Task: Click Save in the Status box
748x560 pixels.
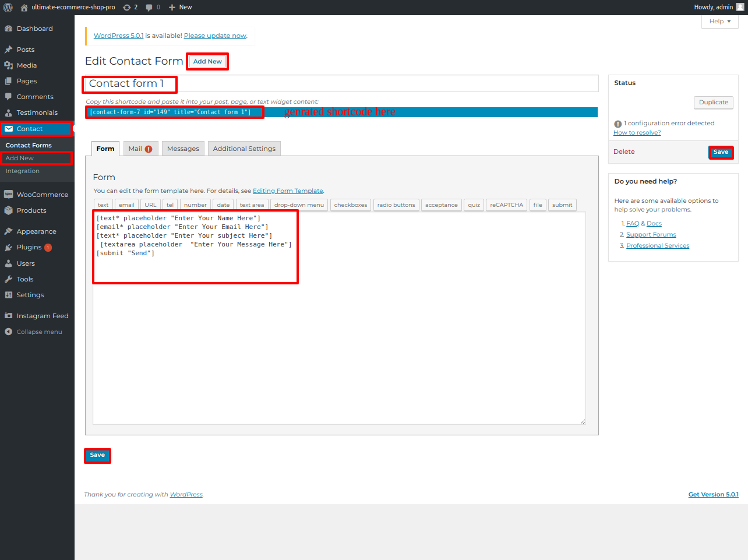Action: click(721, 152)
